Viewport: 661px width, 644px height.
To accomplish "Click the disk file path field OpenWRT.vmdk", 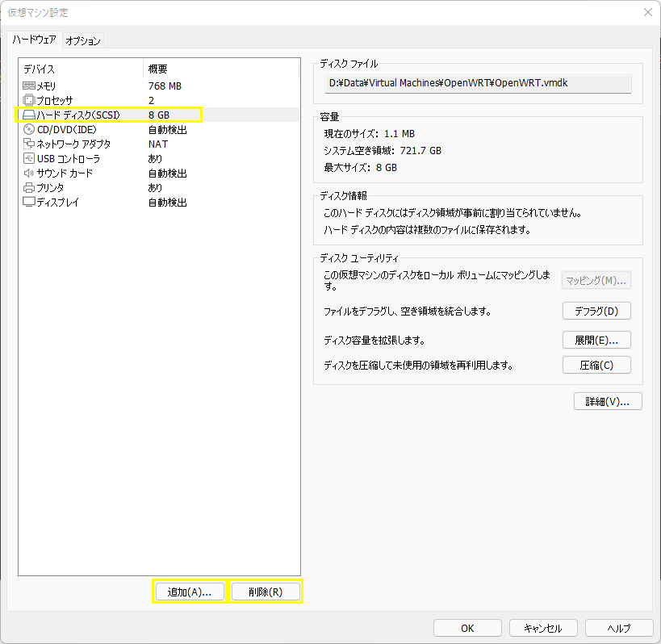I will click(x=478, y=83).
